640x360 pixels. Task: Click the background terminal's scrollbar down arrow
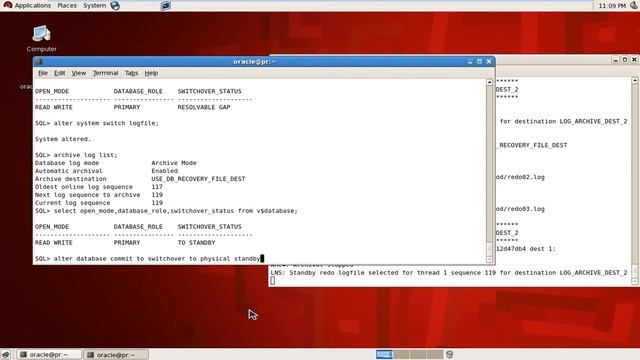click(635, 282)
